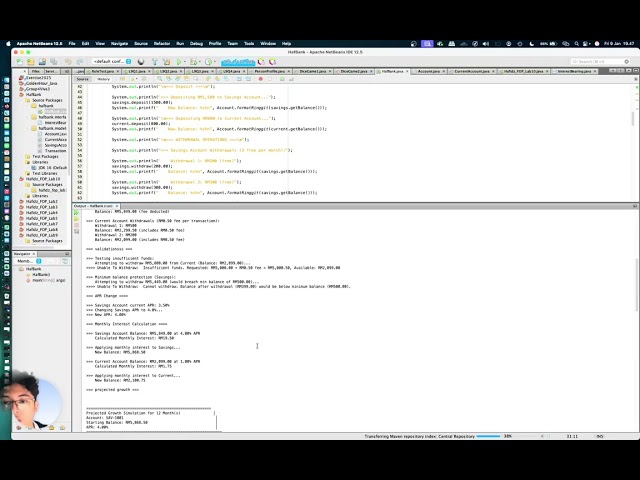Open macOS Spotlight search icon
Screen dimensions: 640x480
[x=576, y=44]
